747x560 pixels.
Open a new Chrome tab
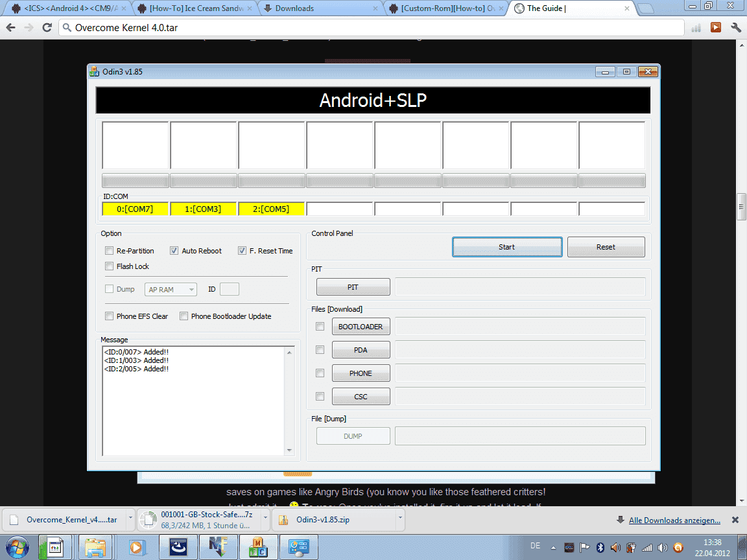646,8
